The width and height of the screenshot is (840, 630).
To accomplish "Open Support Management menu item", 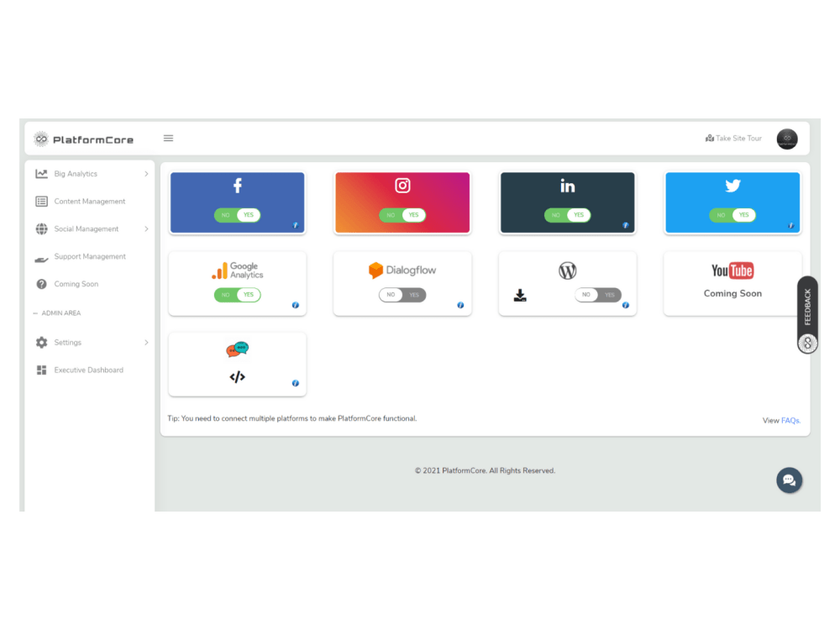I will tap(90, 256).
